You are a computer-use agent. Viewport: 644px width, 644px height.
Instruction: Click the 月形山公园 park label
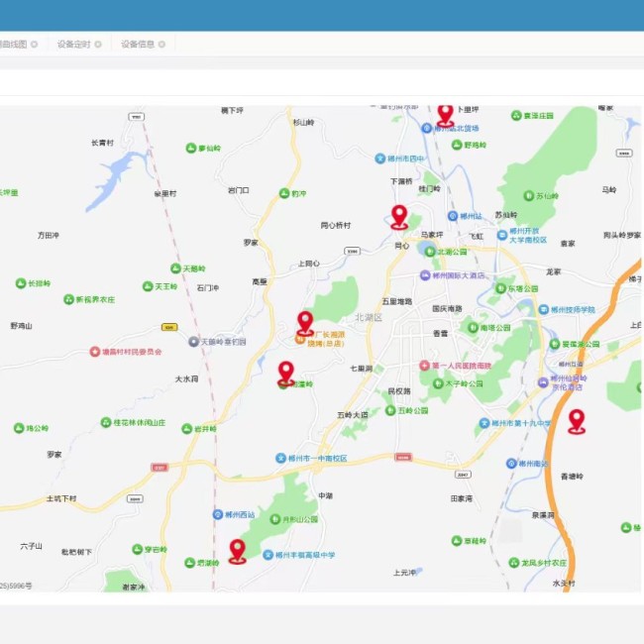click(x=300, y=518)
